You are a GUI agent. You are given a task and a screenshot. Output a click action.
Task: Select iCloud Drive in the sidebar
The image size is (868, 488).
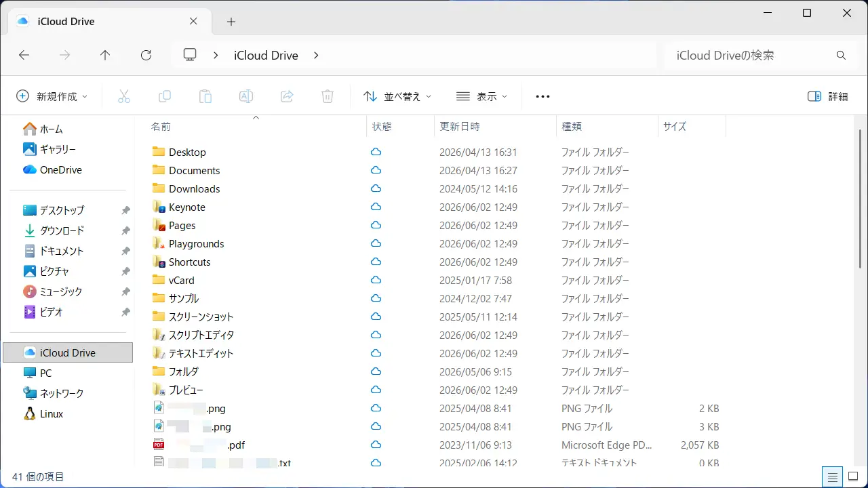(x=68, y=352)
